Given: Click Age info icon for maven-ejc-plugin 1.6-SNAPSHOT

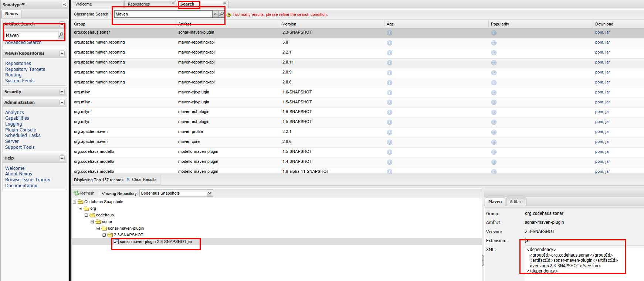Looking at the screenshot, I should point(389,93).
